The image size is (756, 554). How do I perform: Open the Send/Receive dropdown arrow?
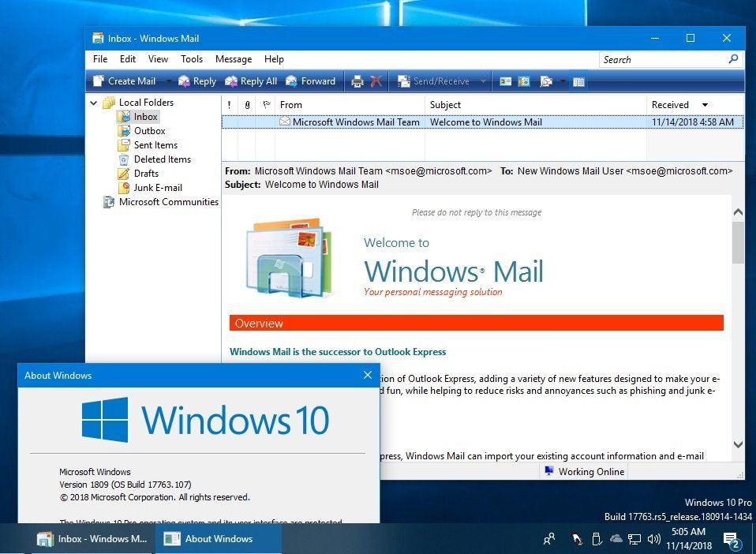coord(483,81)
